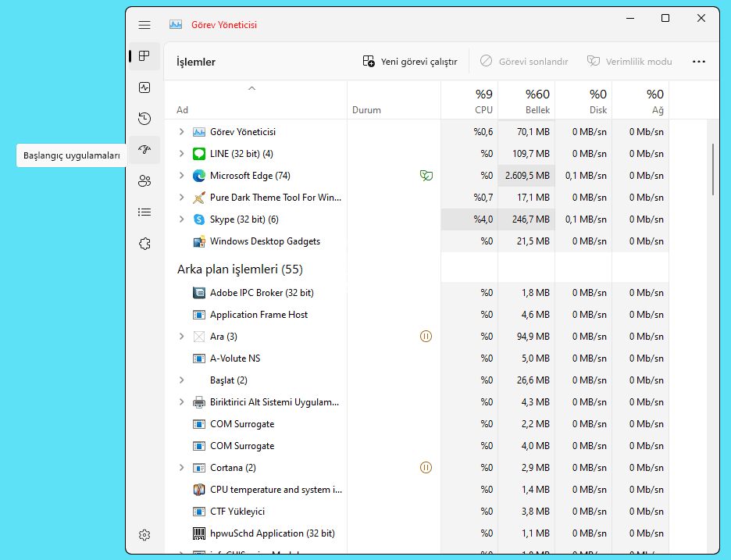Select the first COM Surrogate row with 2,2 MB
731x560 pixels.
[x=417, y=424]
